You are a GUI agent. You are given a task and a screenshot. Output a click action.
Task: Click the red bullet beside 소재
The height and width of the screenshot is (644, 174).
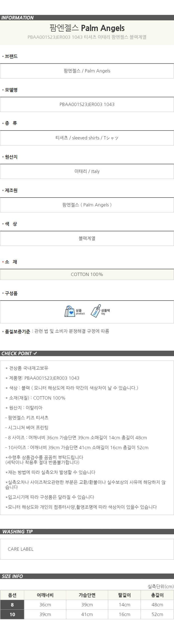pyautogui.click(x=3, y=262)
